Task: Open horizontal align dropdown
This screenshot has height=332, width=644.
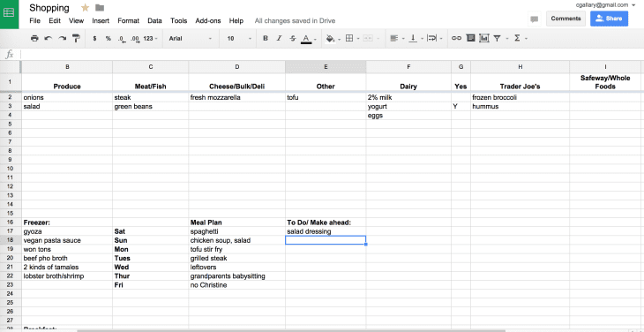Action: click(396, 38)
